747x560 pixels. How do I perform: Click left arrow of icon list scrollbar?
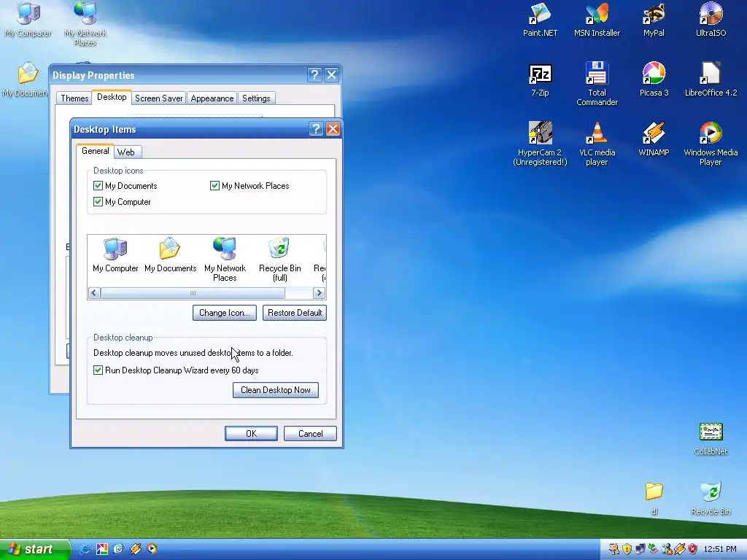coord(94,293)
